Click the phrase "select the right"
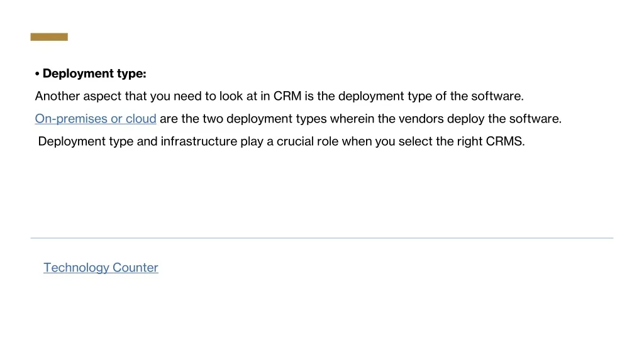Viewport: 644px width, 362px height. (x=441, y=141)
